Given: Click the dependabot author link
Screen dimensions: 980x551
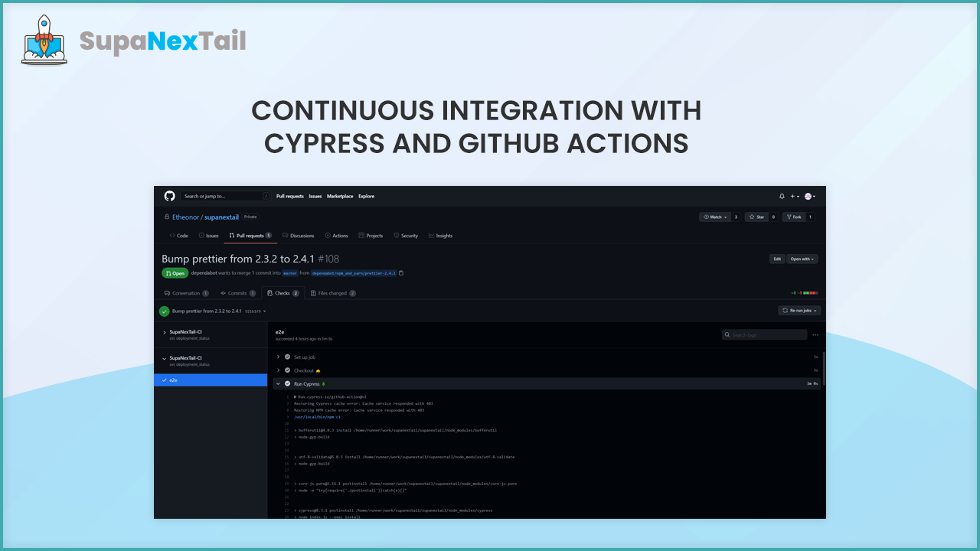Looking at the screenshot, I should 204,273.
